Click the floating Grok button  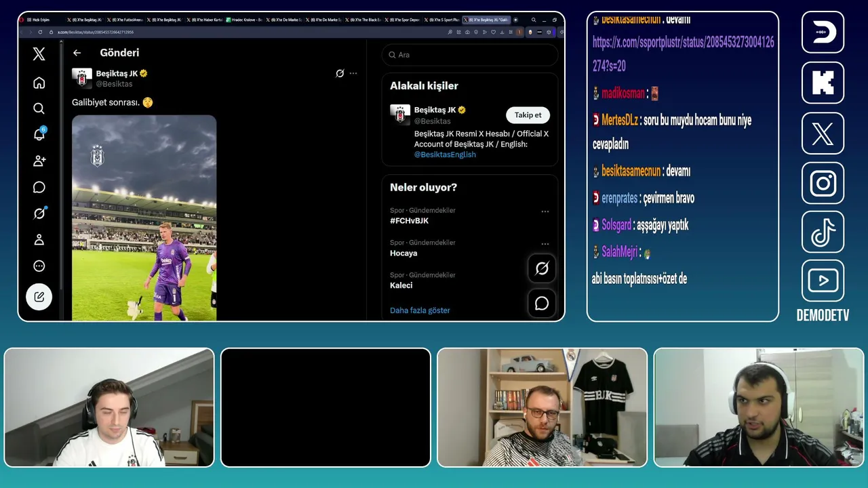tap(542, 268)
